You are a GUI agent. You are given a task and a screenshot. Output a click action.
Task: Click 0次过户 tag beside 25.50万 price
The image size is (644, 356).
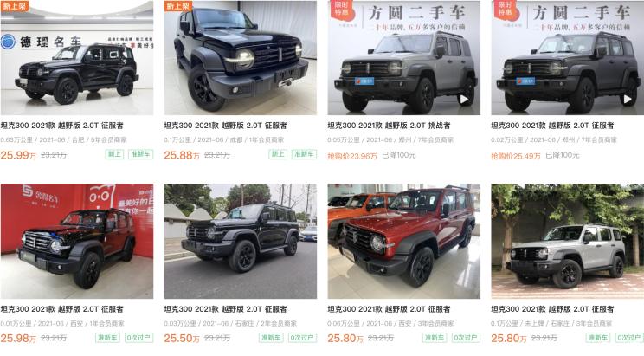coord(302,338)
